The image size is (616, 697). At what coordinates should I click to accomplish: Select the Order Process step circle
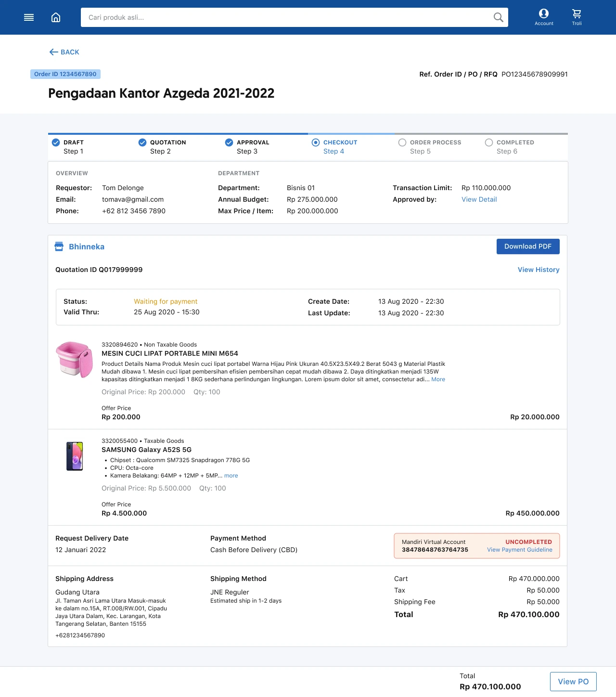tap(402, 142)
